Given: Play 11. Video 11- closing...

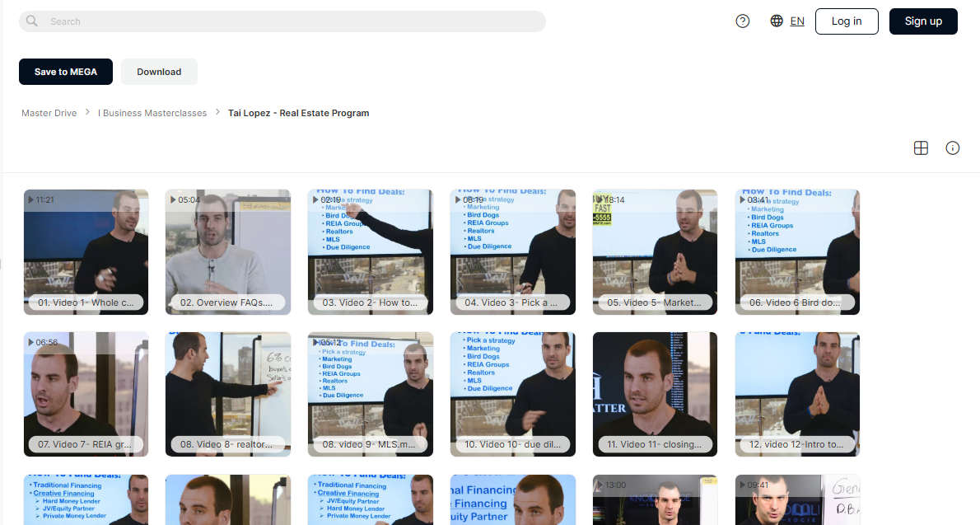Looking at the screenshot, I should [655, 394].
